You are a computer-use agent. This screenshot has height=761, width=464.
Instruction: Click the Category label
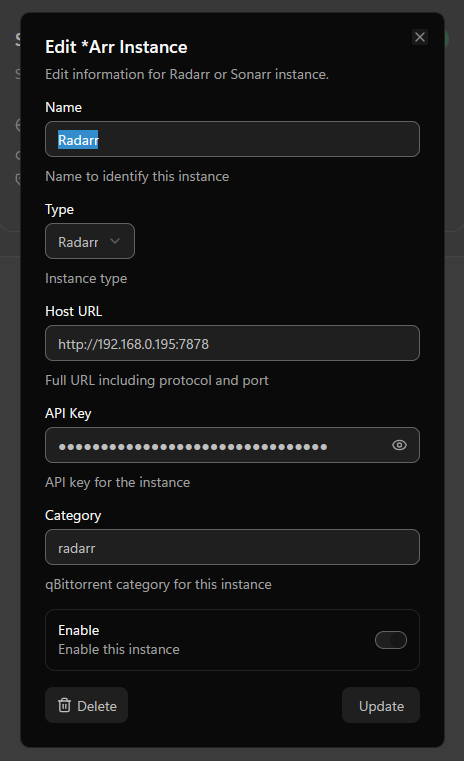pos(73,515)
